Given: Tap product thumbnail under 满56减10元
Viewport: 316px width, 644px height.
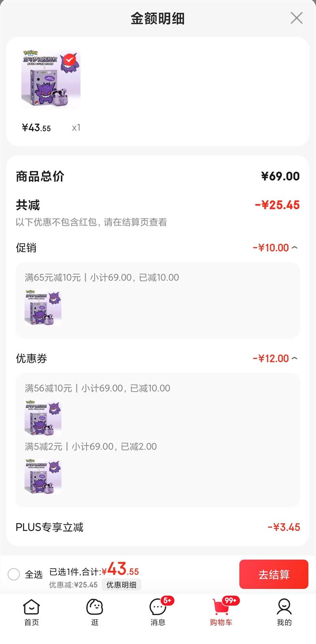Looking at the screenshot, I should click(43, 419).
